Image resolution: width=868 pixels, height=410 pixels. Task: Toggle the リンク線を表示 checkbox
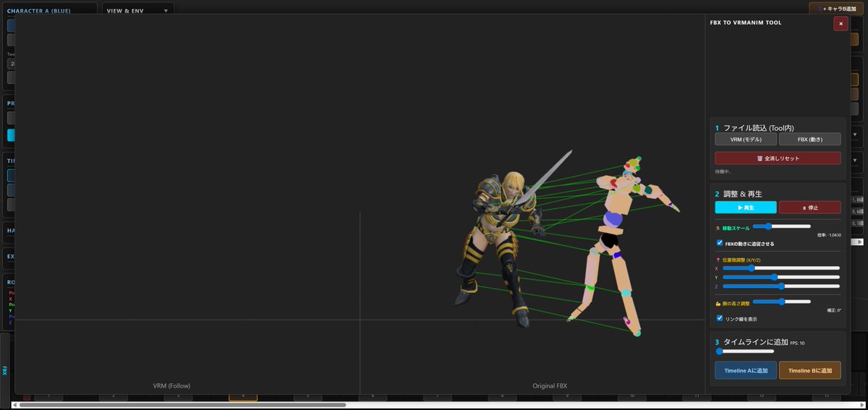point(720,318)
